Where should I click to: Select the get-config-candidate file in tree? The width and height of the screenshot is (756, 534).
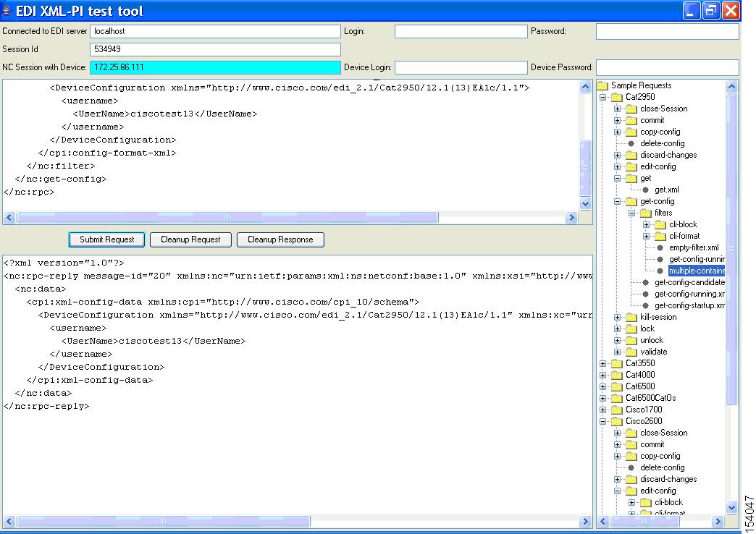(689, 282)
